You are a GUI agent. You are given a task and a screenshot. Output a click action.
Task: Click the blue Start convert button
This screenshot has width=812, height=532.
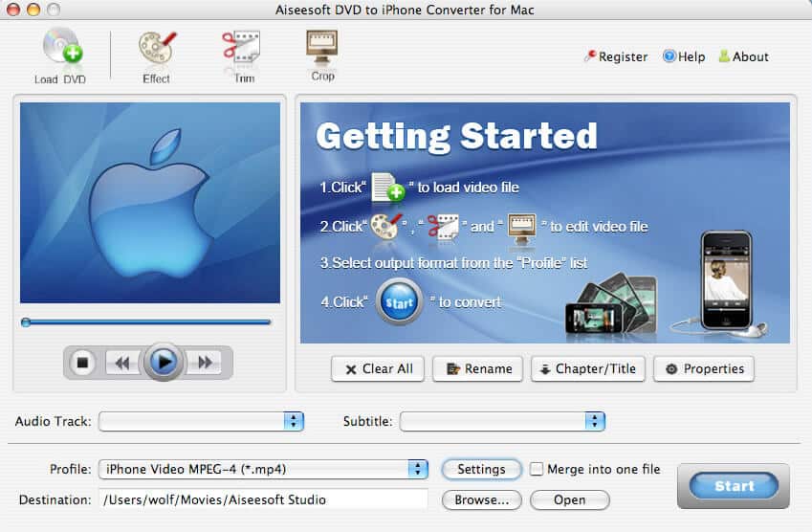[x=734, y=486]
